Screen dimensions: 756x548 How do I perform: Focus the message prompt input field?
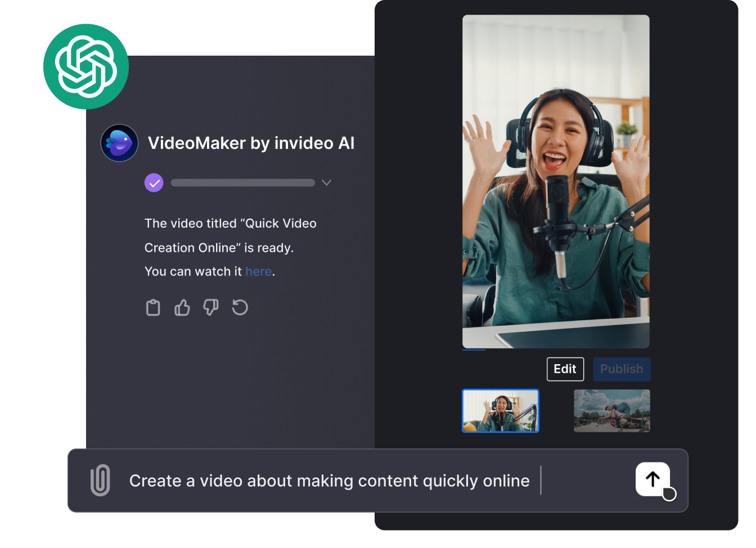pyautogui.click(x=329, y=481)
